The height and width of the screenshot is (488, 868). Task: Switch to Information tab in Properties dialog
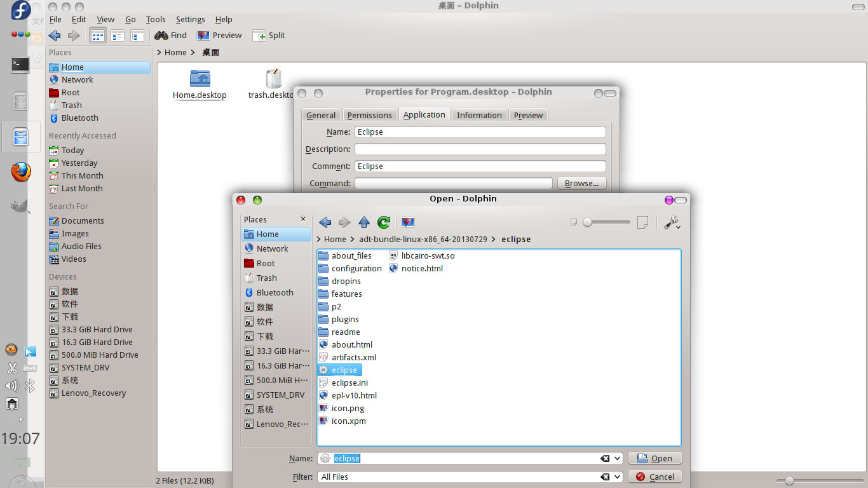point(479,115)
